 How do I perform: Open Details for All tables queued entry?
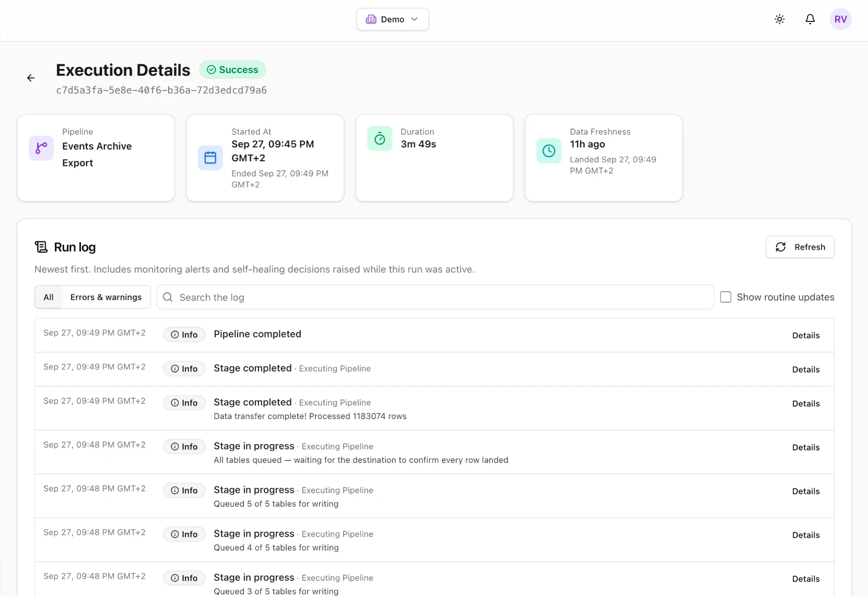tap(806, 448)
